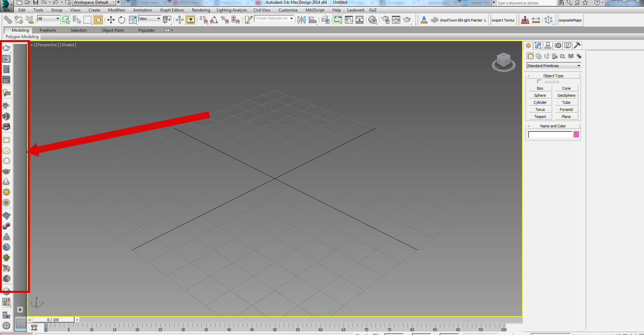The image size is (644, 335).
Task: Choose the Rectangular Selection Region tool
Action: point(88,20)
